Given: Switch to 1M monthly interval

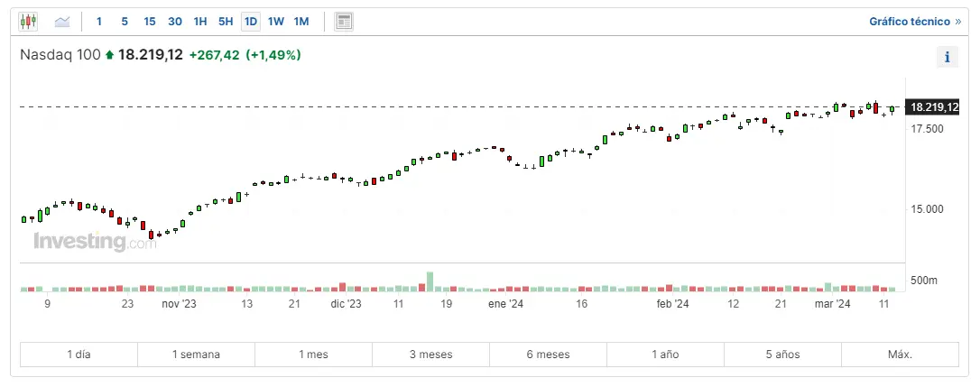Looking at the screenshot, I should point(301,21).
